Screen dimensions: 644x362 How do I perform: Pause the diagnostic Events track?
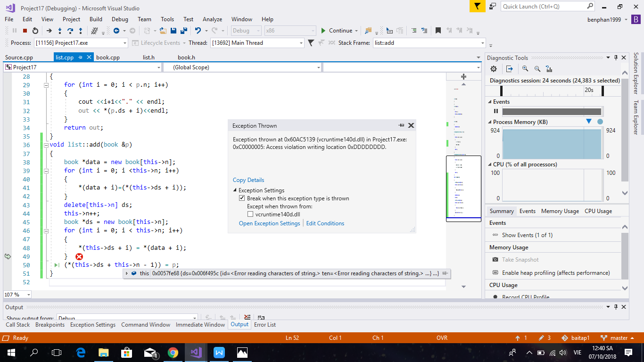coord(496,111)
